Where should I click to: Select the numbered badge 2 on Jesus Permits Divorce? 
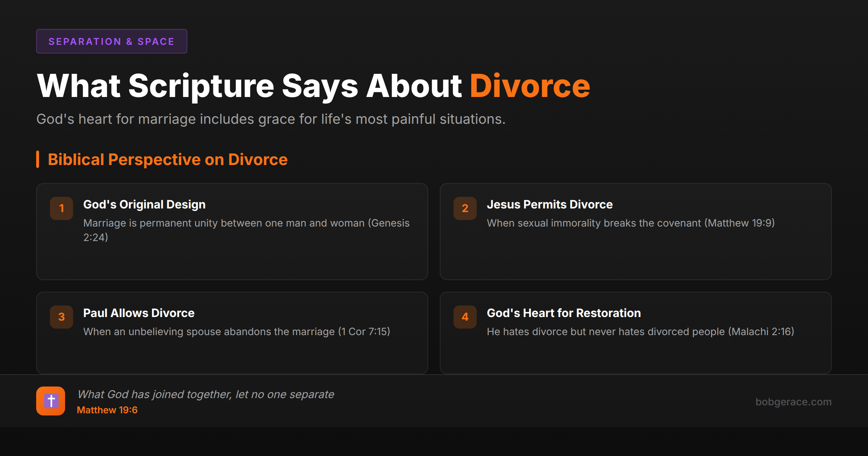point(465,208)
